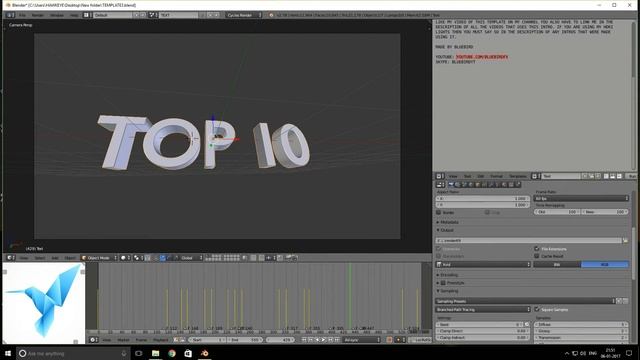Jump to the timeline's first frame

(x=304, y=340)
